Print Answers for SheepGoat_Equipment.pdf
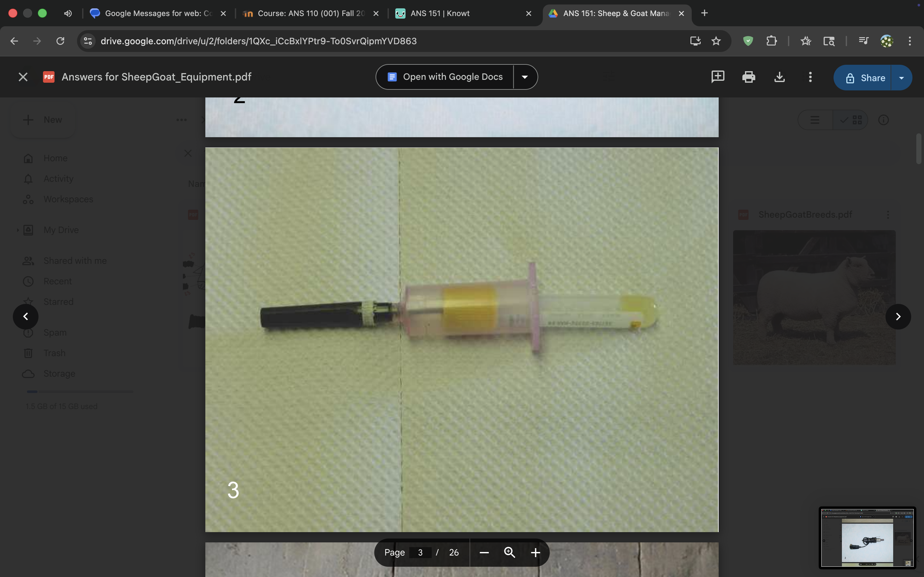The width and height of the screenshot is (924, 577). [x=749, y=77]
